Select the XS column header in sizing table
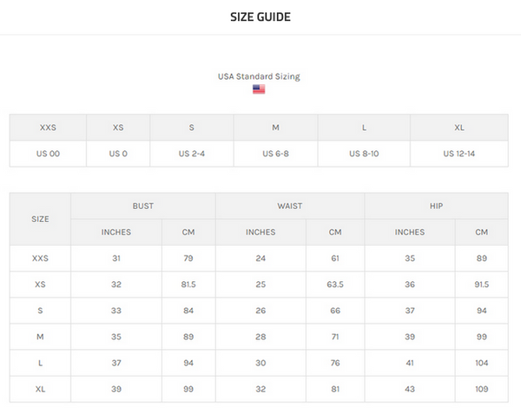Screen dimensions: 521x420 point(118,128)
